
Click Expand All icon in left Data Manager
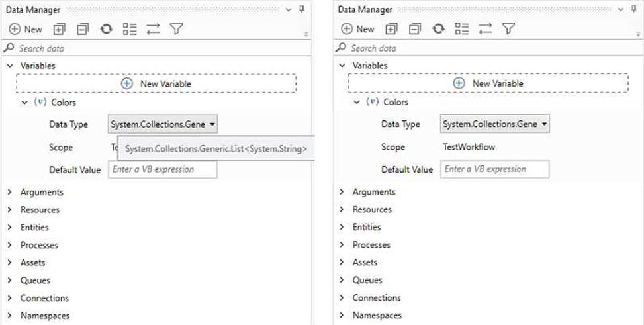(x=60, y=29)
